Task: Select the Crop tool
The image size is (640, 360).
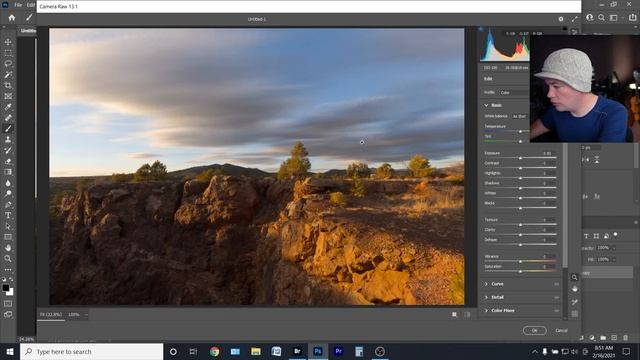Action: pyautogui.click(x=8, y=85)
